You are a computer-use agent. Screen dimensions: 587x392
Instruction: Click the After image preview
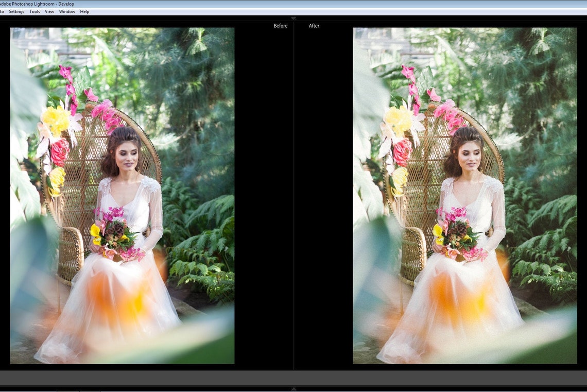[x=463, y=196]
